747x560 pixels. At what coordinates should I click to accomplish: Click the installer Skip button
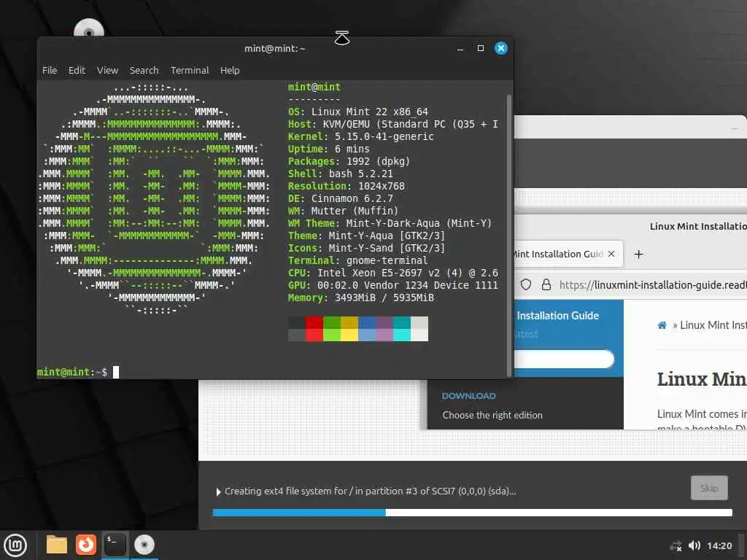[x=709, y=488]
